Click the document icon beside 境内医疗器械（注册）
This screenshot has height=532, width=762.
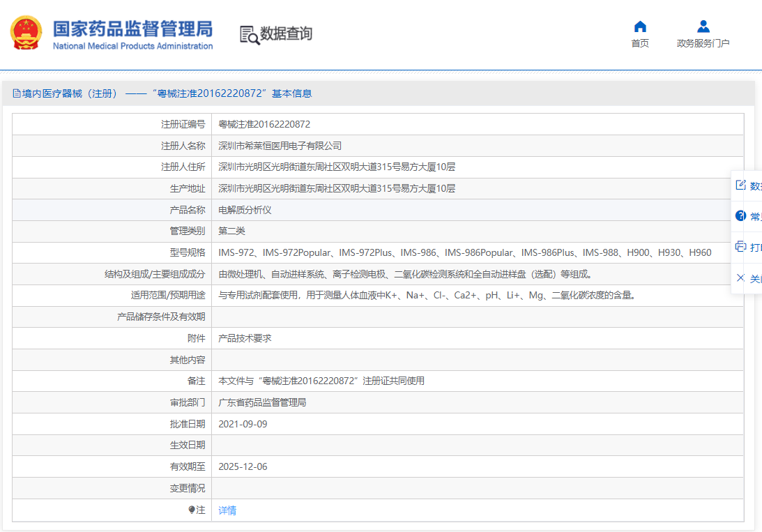coord(15,92)
